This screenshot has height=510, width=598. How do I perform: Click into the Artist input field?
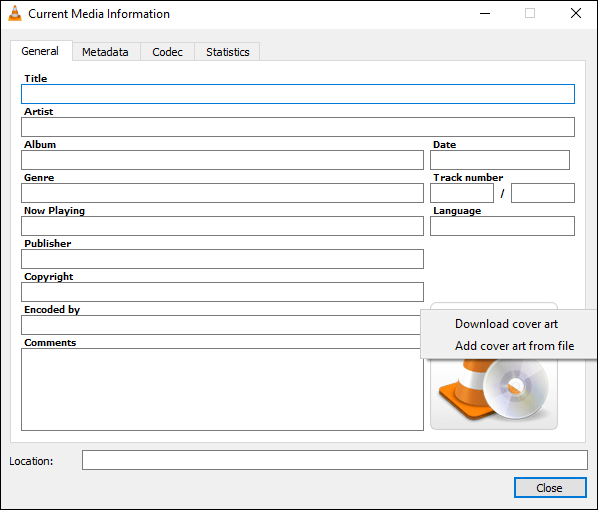point(298,127)
